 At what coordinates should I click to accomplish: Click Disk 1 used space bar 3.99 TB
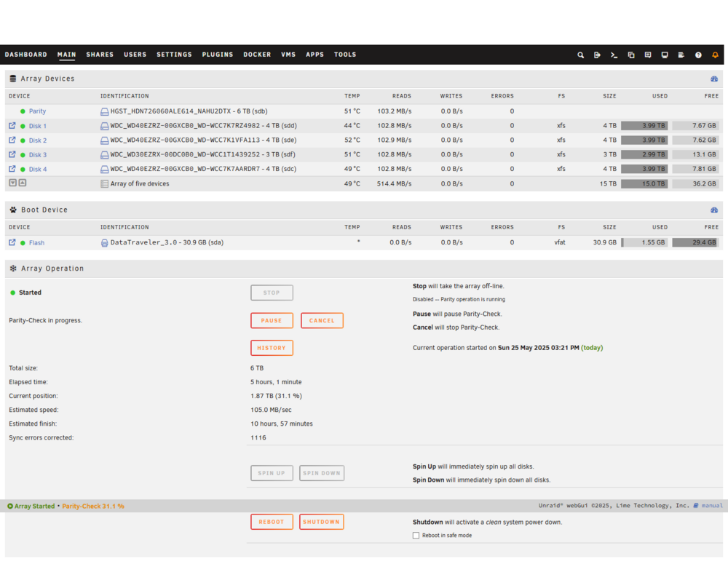(x=644, y=126)
